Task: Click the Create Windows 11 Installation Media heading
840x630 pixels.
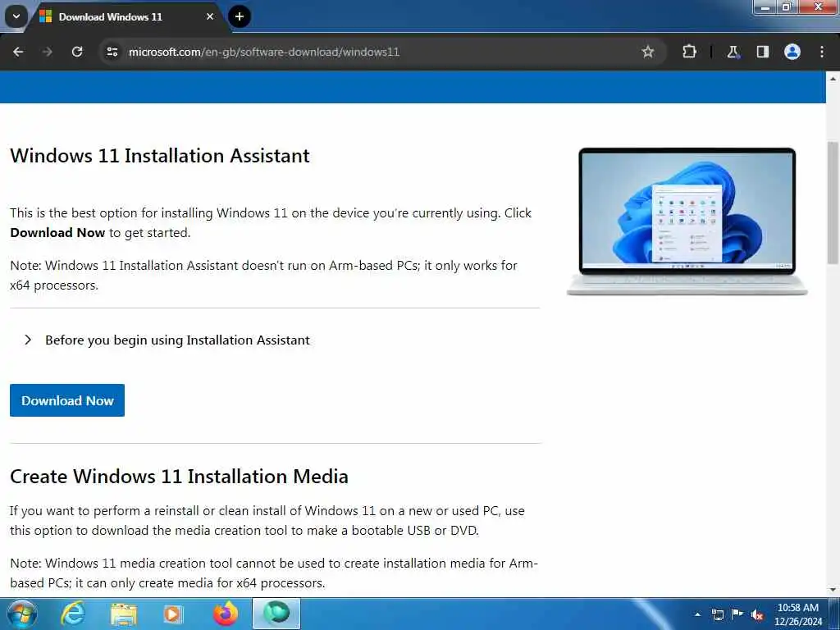Action: coord(179,477)
